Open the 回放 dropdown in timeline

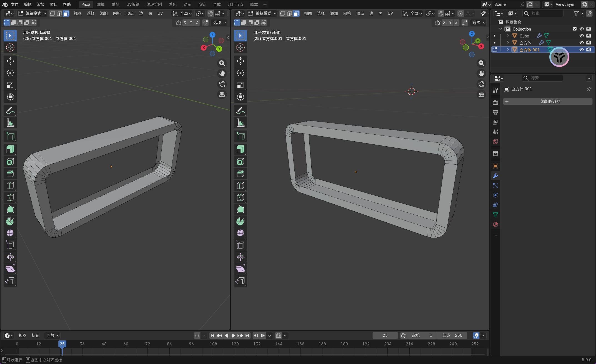click(x=53, y=335)
